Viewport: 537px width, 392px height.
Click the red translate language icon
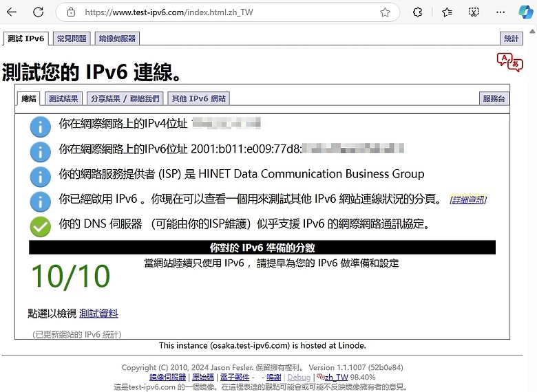coord(509,63)
